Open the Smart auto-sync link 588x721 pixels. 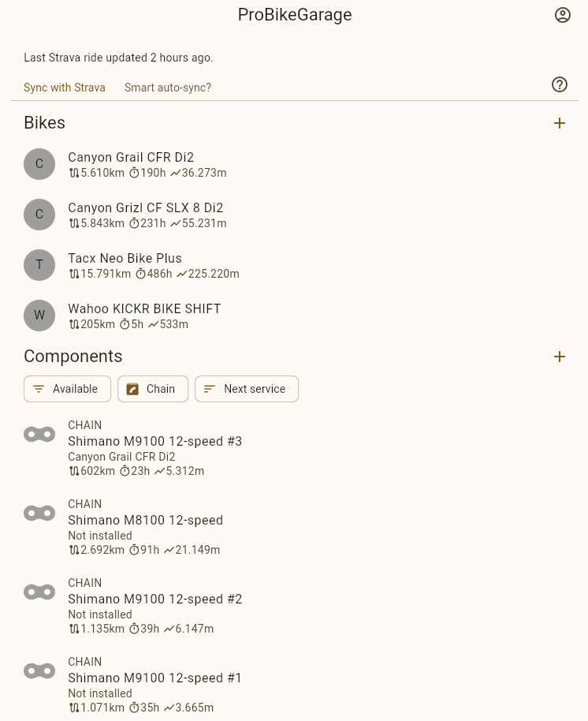[168, 88]
